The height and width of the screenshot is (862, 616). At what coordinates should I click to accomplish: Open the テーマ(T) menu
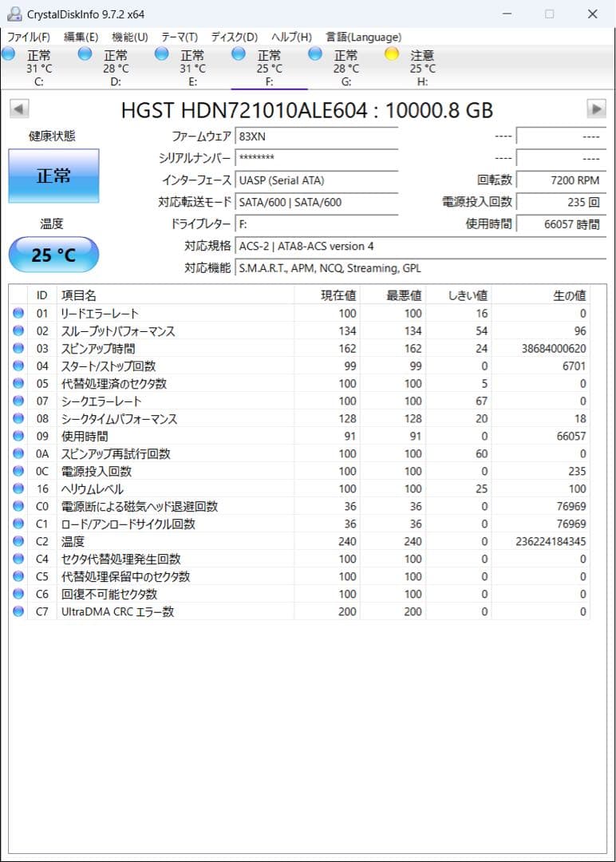[180, 37]
